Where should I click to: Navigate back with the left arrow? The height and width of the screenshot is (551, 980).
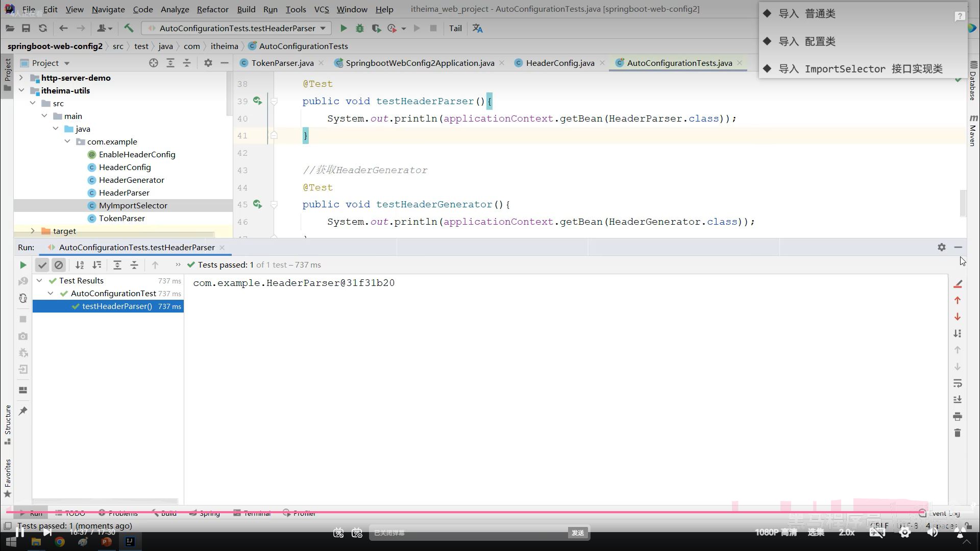(63, 29)
